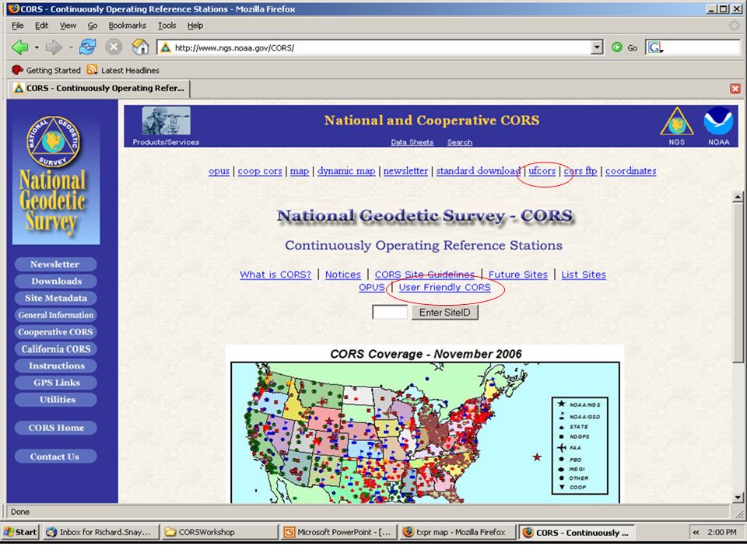Click the National Geodetic Survey seal logo
This screenshot has width=747, height=560.
(54, 142)
